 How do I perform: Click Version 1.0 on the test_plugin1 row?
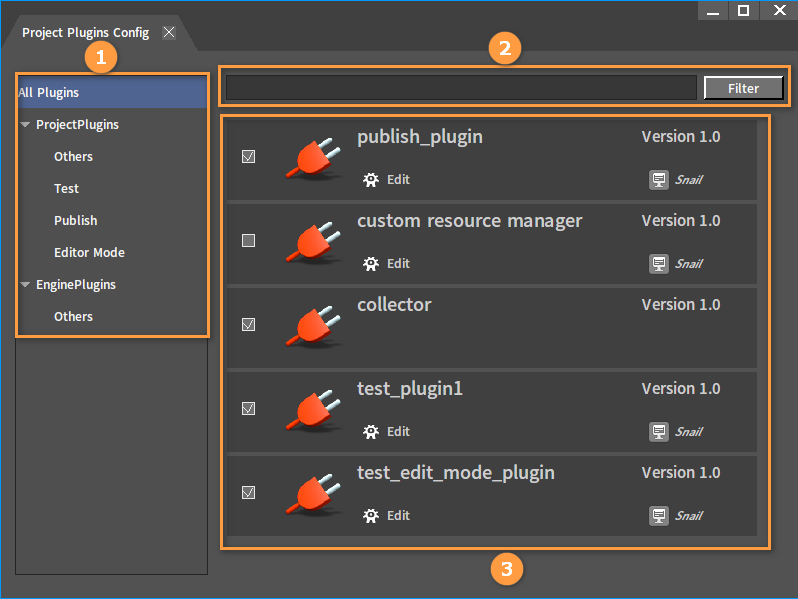[x=680, y=389]
